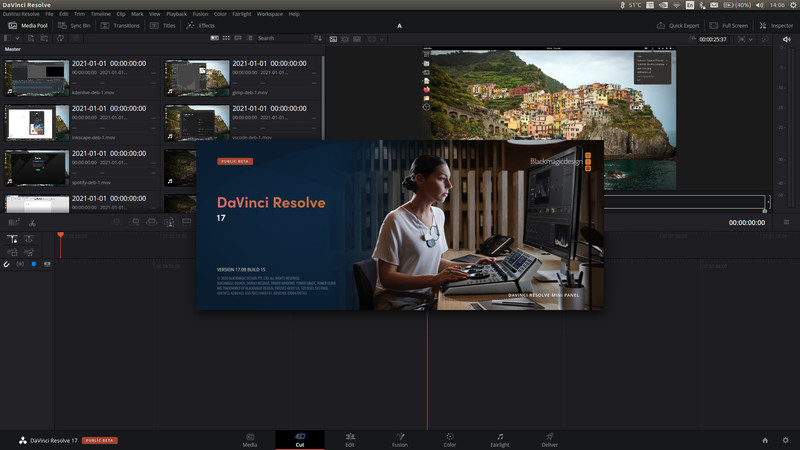Click the Ripple Overwrite icon
This screenshot has height=450, width=800.
152,222
